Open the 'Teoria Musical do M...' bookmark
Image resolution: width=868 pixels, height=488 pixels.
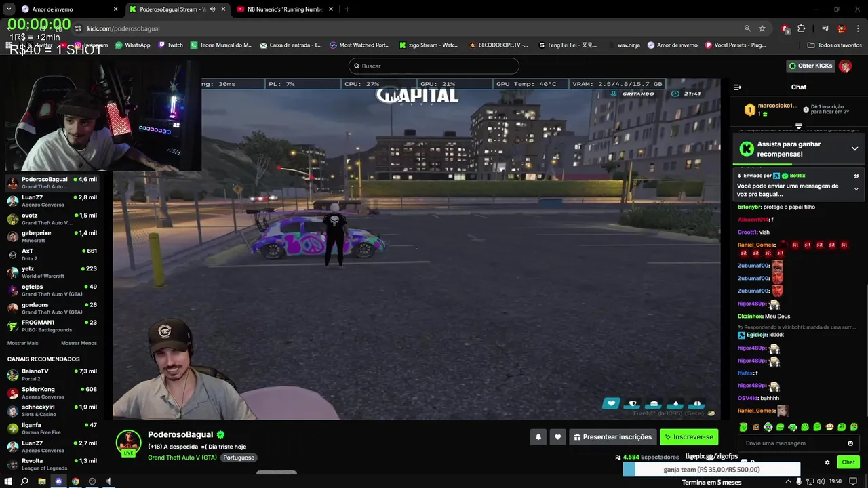221,45
